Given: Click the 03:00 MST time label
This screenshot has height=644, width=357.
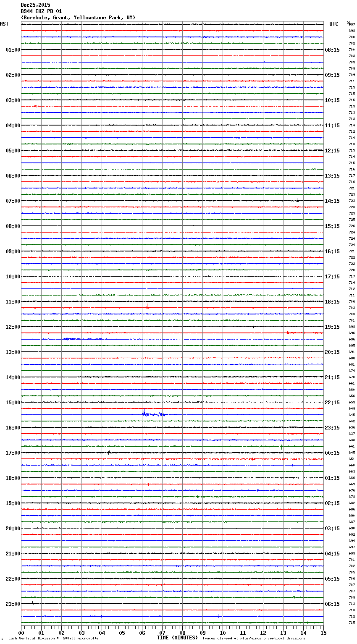Looking at the screenshot, I should coord(13,100).
